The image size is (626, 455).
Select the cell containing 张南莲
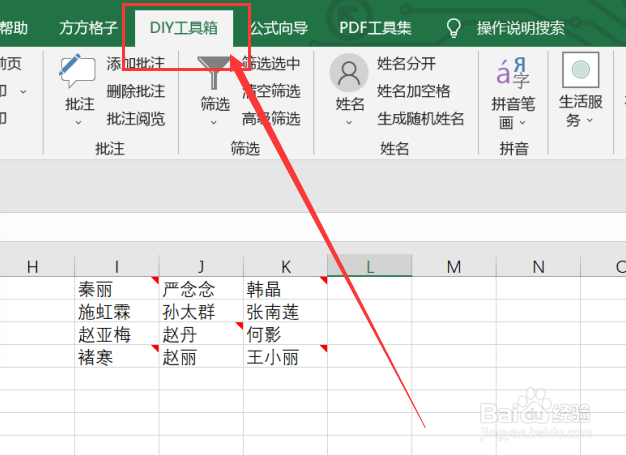click(x=285, y=311)
